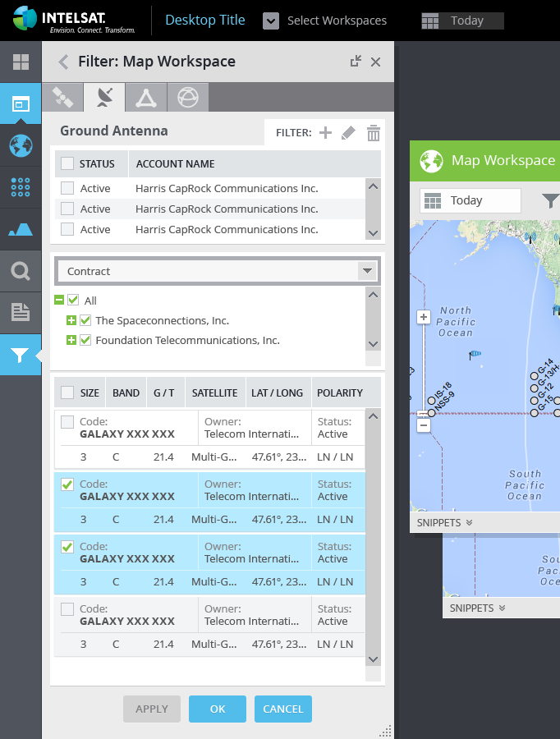Viewport: 560px width, 739px height.
Task: Expand The Spaceconnections, Inc. node
Action: pos(71,320)
